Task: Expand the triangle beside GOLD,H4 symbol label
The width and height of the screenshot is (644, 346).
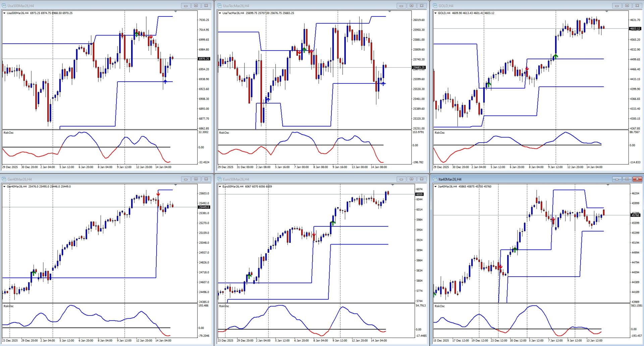Action: pos(435,13)
